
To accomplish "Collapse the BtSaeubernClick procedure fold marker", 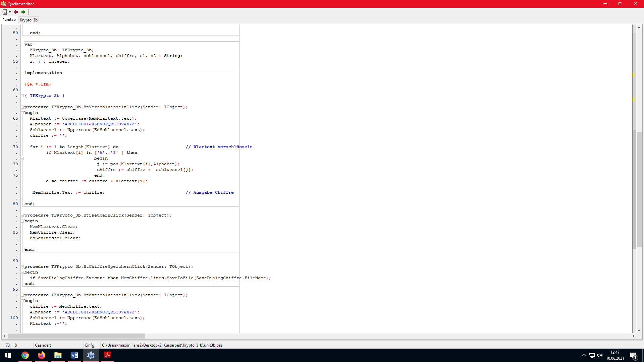I will pyautogui.click(x=22, y=216).
